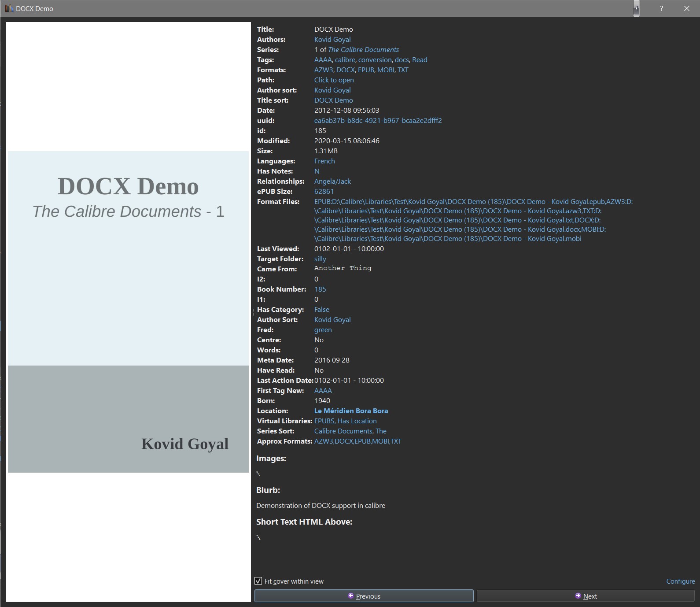Open the Configure link
Image resolution: width=700 pixels, height=607 pixels.
click(x=681, y=581)
